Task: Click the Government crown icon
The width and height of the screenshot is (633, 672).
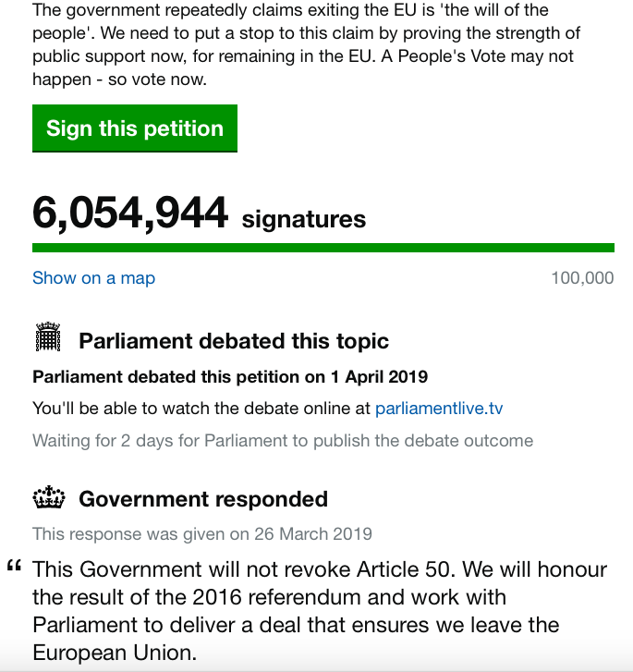Action: tap(47, 499)
